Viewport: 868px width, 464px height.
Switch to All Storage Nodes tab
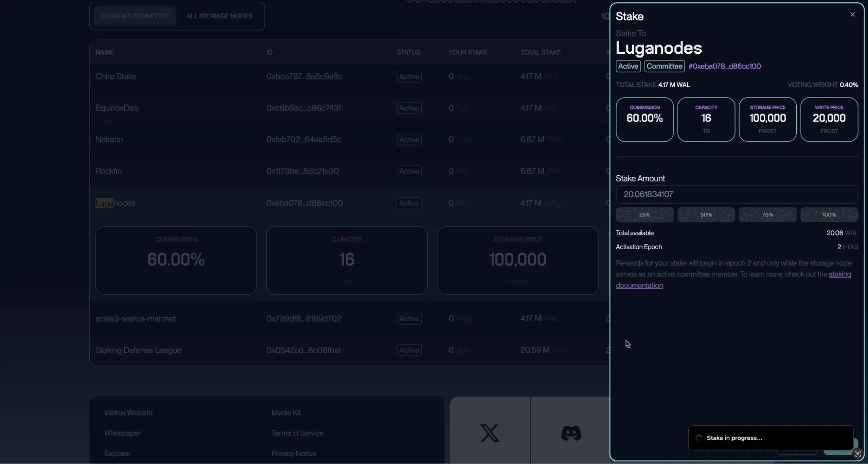tap(219, 16)
